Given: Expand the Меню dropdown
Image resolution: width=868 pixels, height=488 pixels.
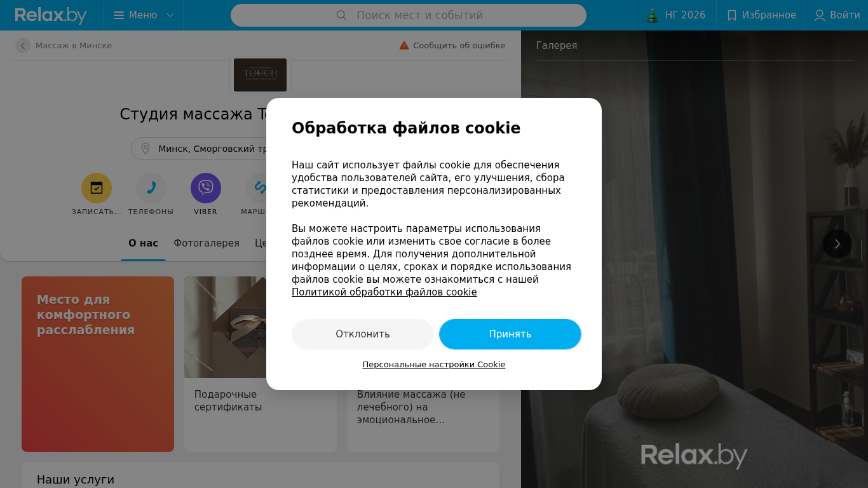Looking at the screenshot, I should click(x=144, y=15).
